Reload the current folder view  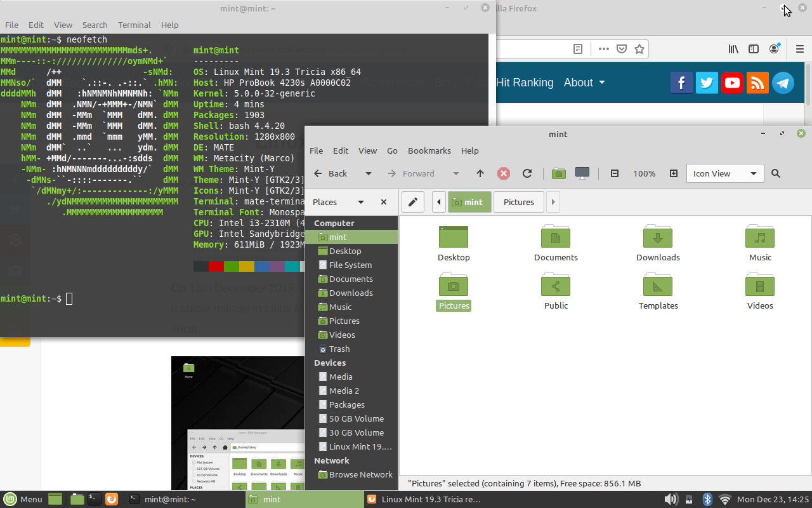pyautogui.click(x=527, y=173)
